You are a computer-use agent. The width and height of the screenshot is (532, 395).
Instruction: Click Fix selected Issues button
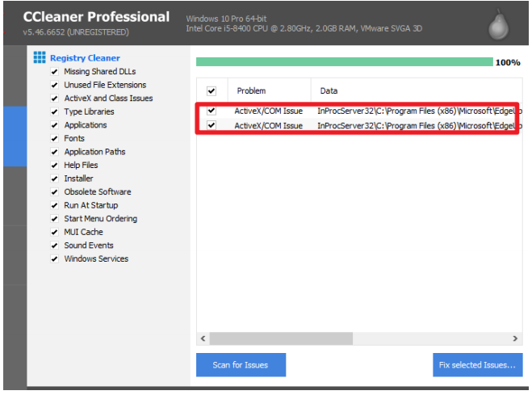pos(477,365)
